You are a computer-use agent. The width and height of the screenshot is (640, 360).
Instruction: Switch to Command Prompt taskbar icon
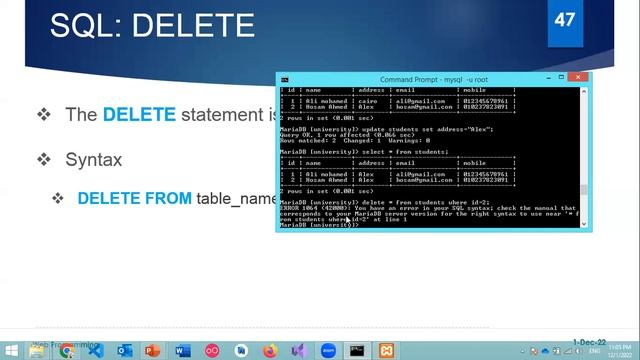pyautogui.click(x=357, y=351)
